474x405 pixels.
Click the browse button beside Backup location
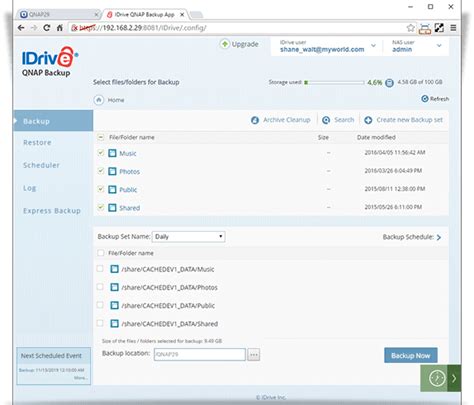254,355
